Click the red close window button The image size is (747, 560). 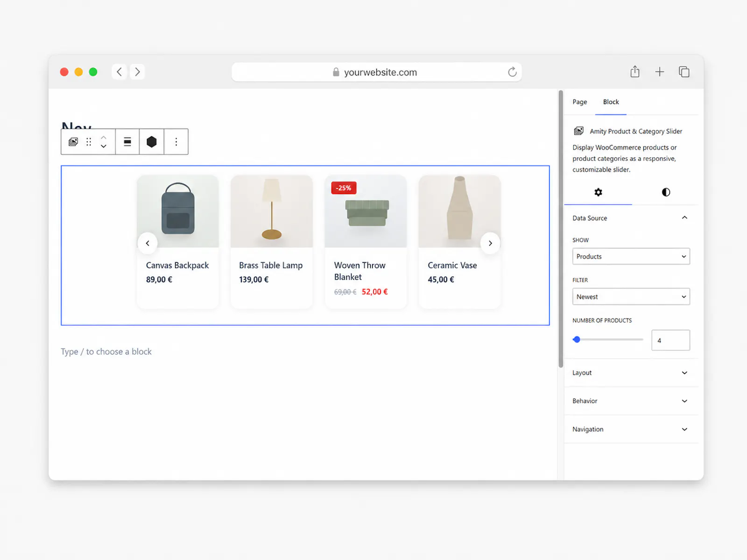64,72
